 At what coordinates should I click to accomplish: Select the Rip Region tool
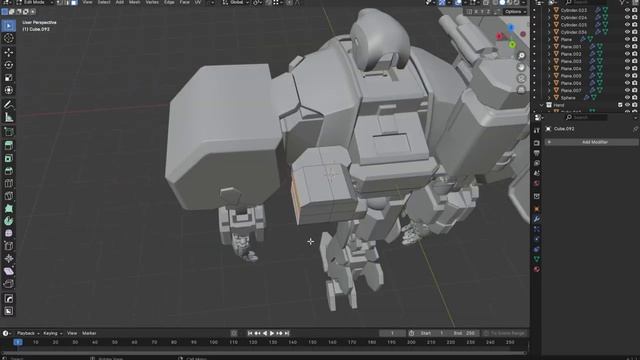pos(9,284)
